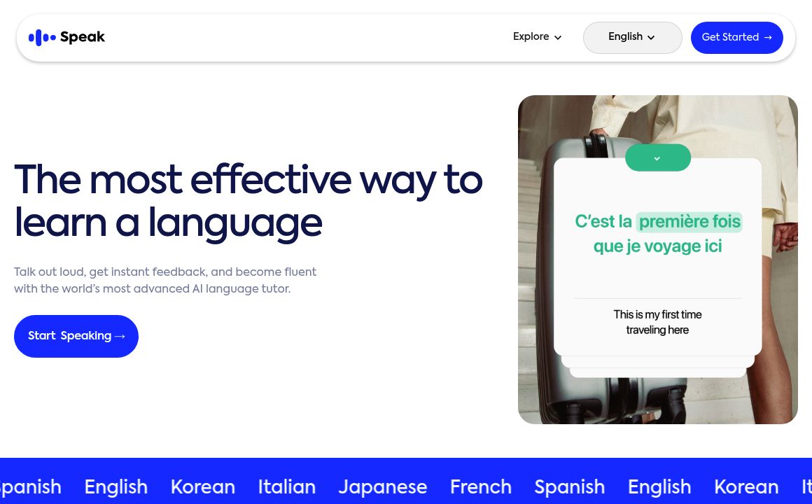This screenshot has height=504, width=812.
Task: Click the "que je voyage ici" line
Action: (657, 246)
